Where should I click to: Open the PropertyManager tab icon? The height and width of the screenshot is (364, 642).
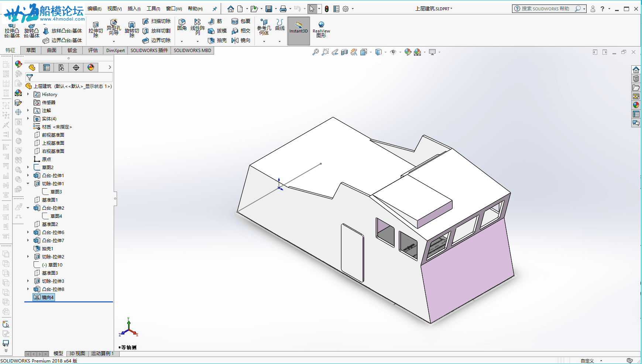pos(47,68)
